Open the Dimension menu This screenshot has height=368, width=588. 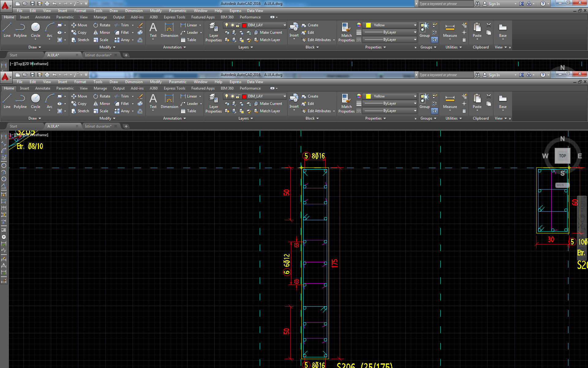[x=134, y=82]
